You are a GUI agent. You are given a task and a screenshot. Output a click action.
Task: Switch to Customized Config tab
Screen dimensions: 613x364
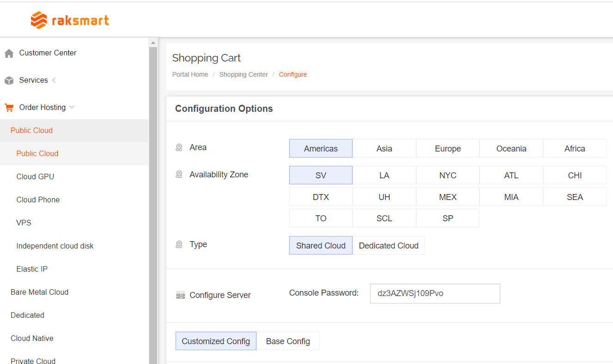tap(216, 341)
